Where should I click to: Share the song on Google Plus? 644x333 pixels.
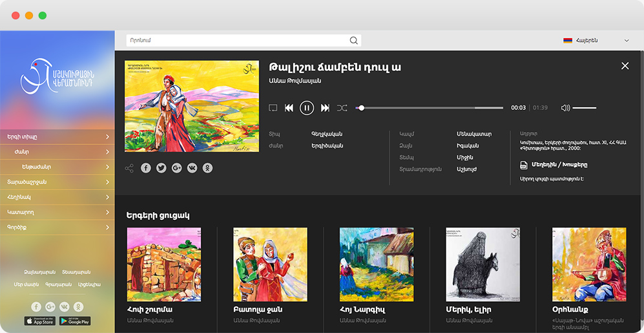(176, 168)
